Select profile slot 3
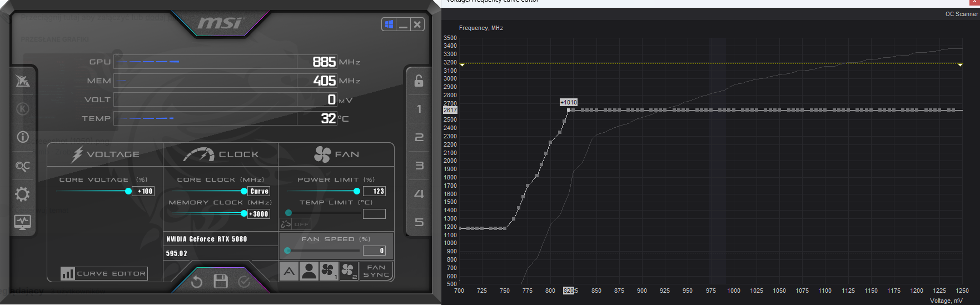 419,166
